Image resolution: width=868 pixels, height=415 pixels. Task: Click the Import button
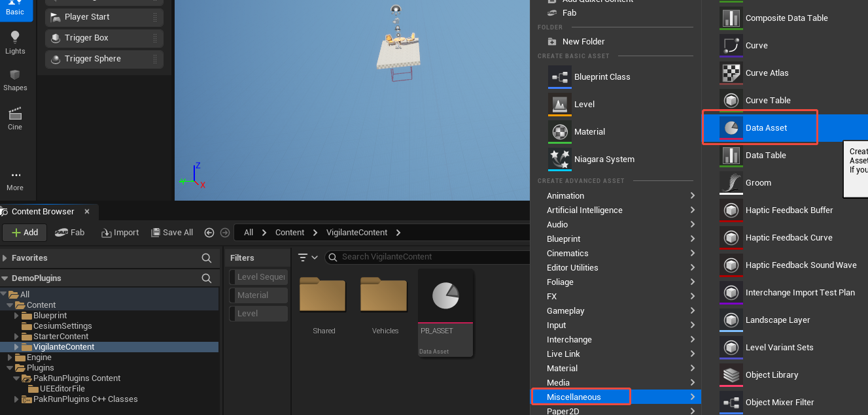[120, 233]
